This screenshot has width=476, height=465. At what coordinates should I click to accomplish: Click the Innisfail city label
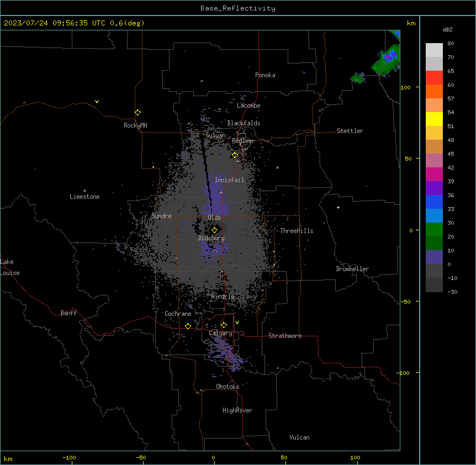pyautogui.click(x=229, y=180)
